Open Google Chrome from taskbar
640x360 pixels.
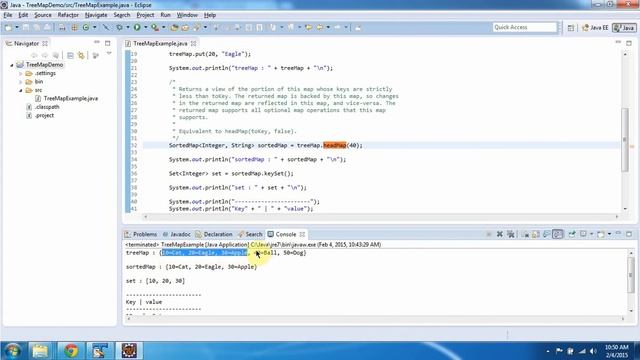[x=71, y=351]
